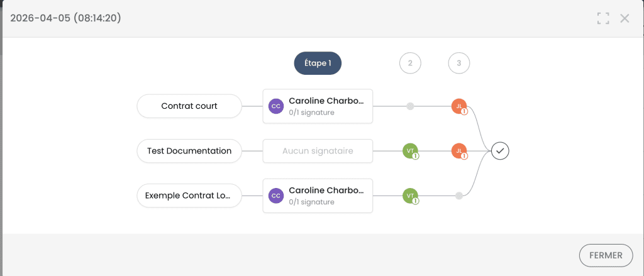Click the JL avatar in Test Documentation row
The image size is (644, 276).
click(459, 151)
